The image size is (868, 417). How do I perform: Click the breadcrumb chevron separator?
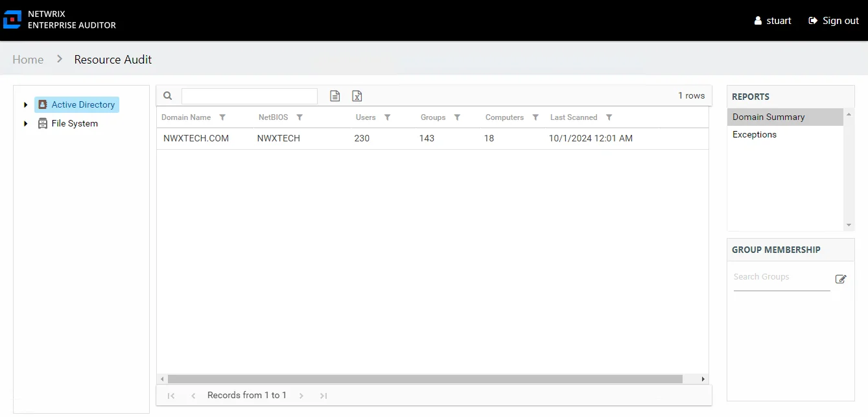60,59
